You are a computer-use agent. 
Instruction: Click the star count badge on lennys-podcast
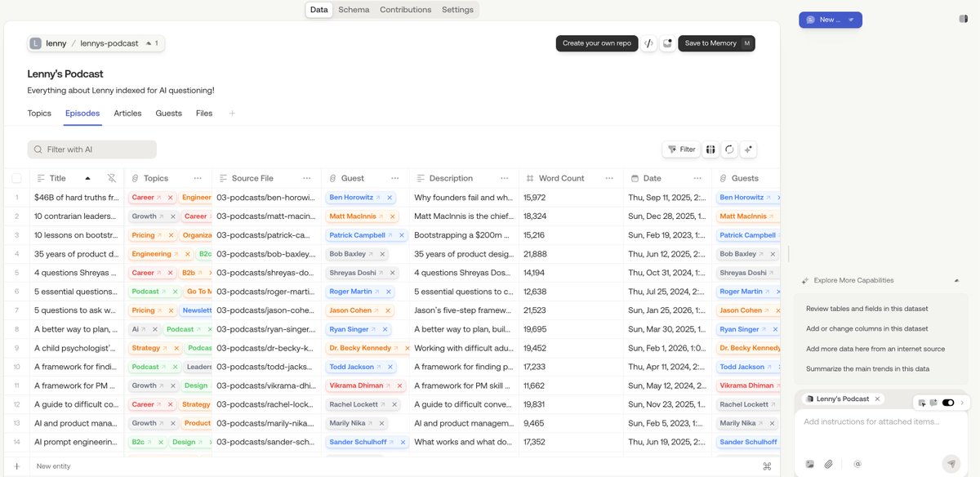coord(152,43)
